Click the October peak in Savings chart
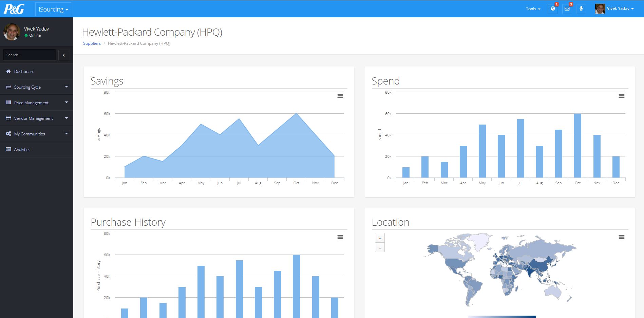This screenshot has width=644, height=318. click(296, 114)
